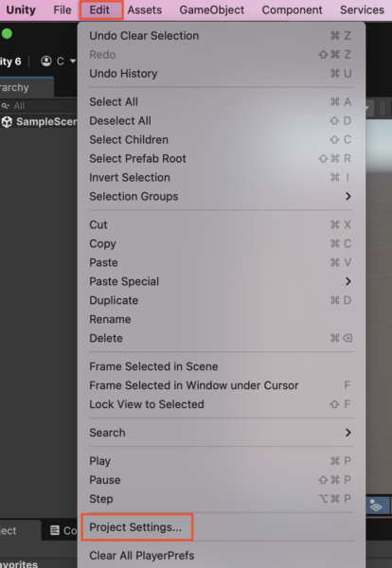
Task: Open the Unity application menu
Action: tap(21, 9)
